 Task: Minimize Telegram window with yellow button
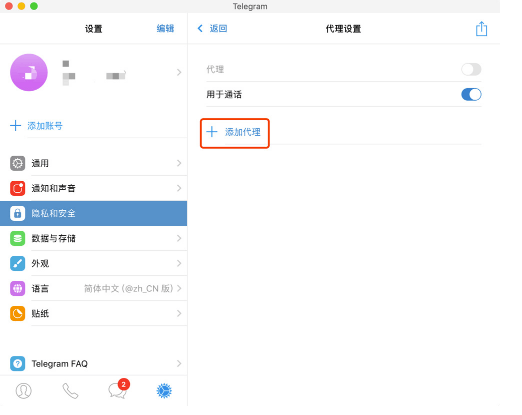(21, 6)
